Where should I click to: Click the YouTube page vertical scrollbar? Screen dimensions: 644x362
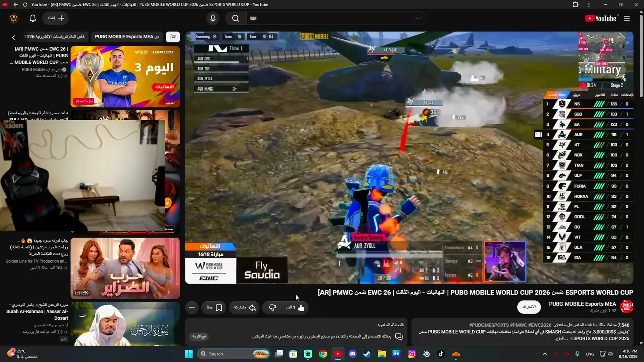pyautogui.click(x=641, y=55)
